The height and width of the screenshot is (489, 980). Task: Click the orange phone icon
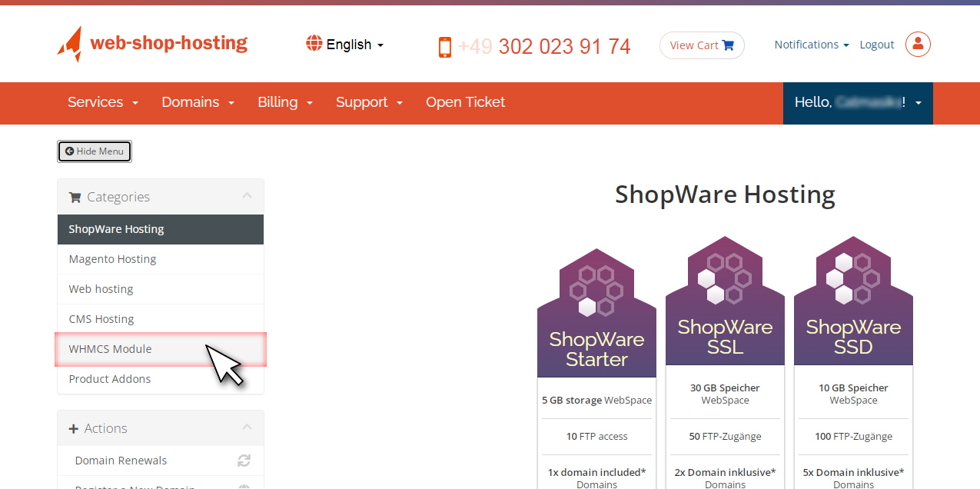(445, 47)
